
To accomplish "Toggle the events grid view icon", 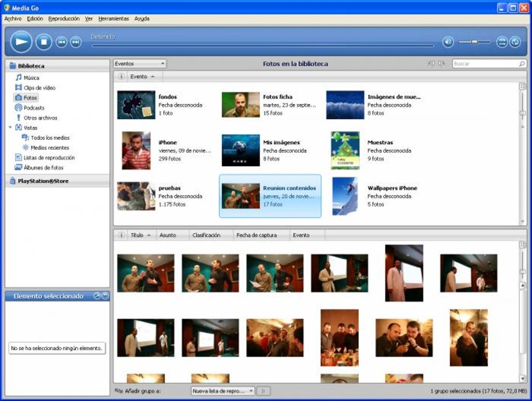I will click(x=523, y=86).
